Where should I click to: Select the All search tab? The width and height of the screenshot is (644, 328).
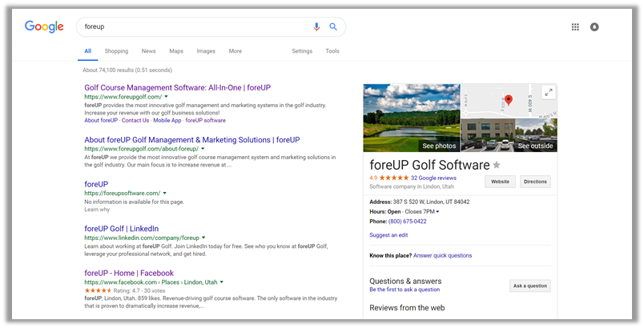point(88,51)
